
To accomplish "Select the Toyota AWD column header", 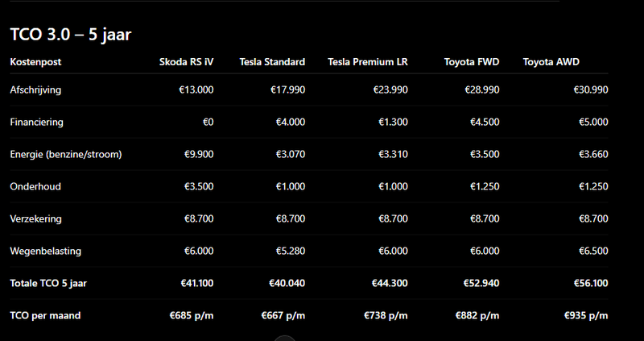I will click(551, 62).
